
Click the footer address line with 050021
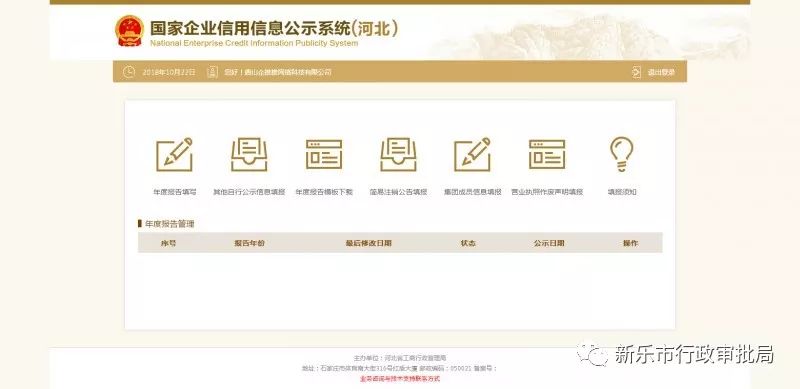pyautogui.click(x=400, y=368)
